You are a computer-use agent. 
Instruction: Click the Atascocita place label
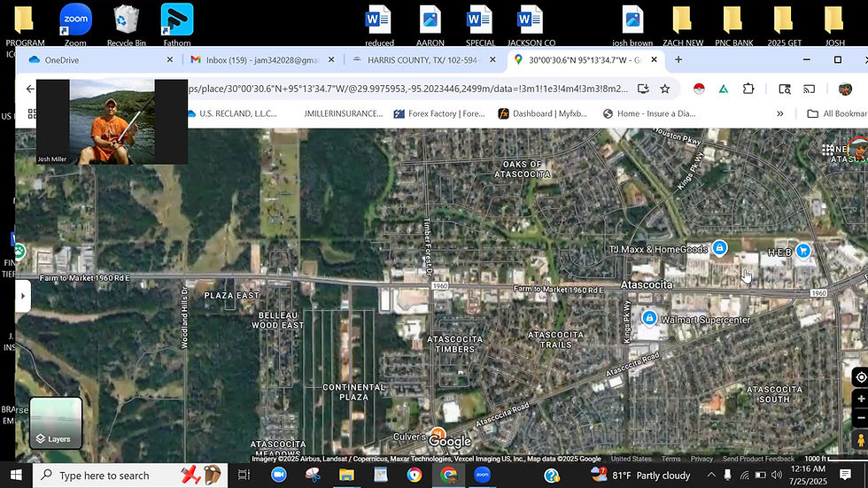[647, 284]
